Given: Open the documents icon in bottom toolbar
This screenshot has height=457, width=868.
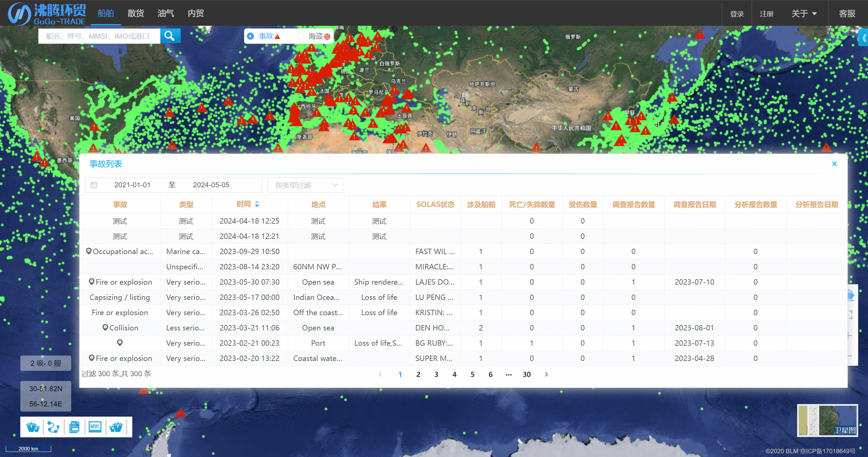Looking at the screenshot, I should coord(74,427).
